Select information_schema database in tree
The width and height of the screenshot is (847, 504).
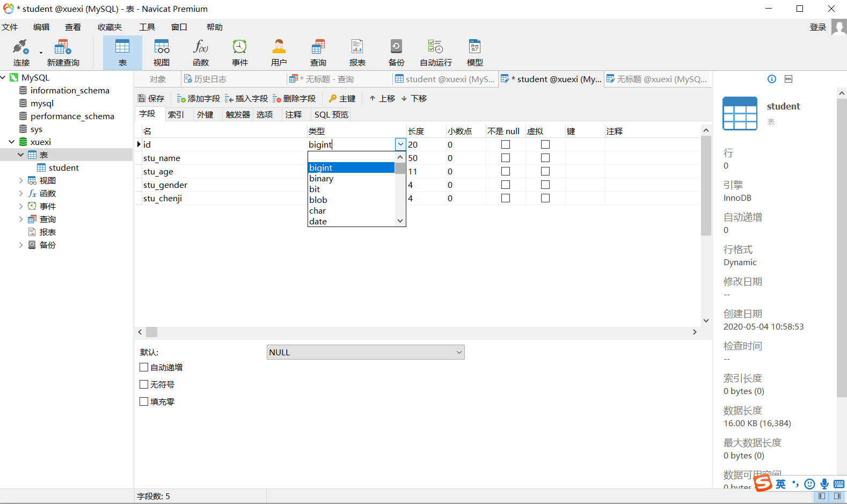click(70, 90)
